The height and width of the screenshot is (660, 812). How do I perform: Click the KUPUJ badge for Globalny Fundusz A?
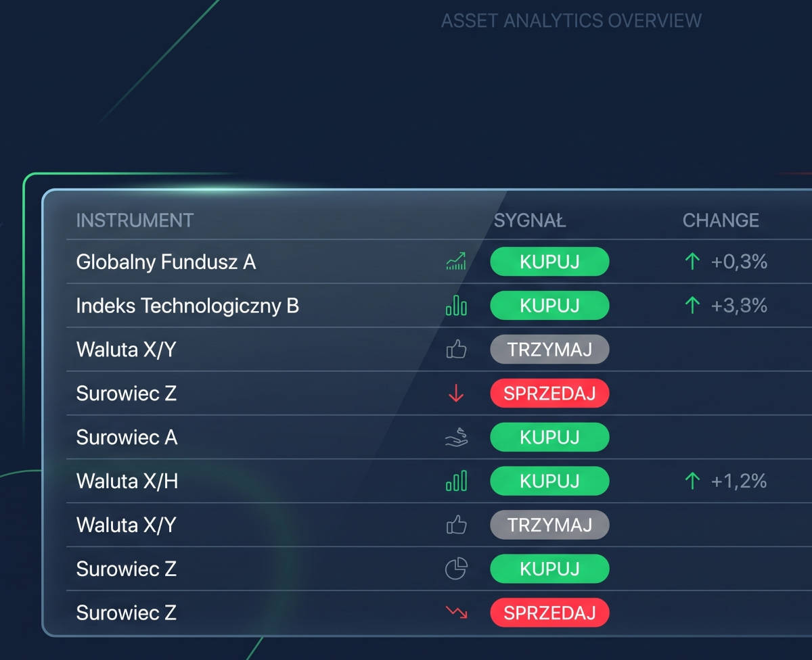point(549,262)
